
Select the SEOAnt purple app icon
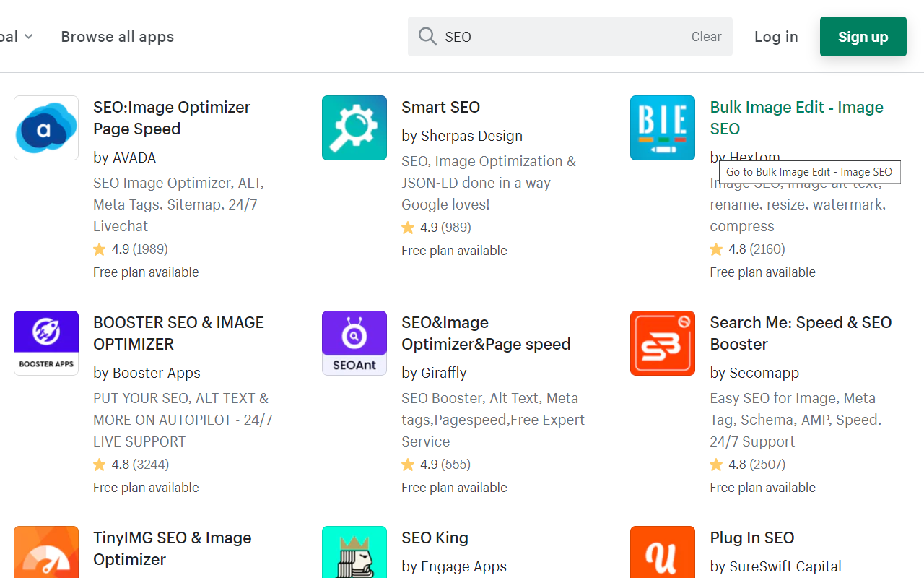pyautogui.click(x=354, y=342)
